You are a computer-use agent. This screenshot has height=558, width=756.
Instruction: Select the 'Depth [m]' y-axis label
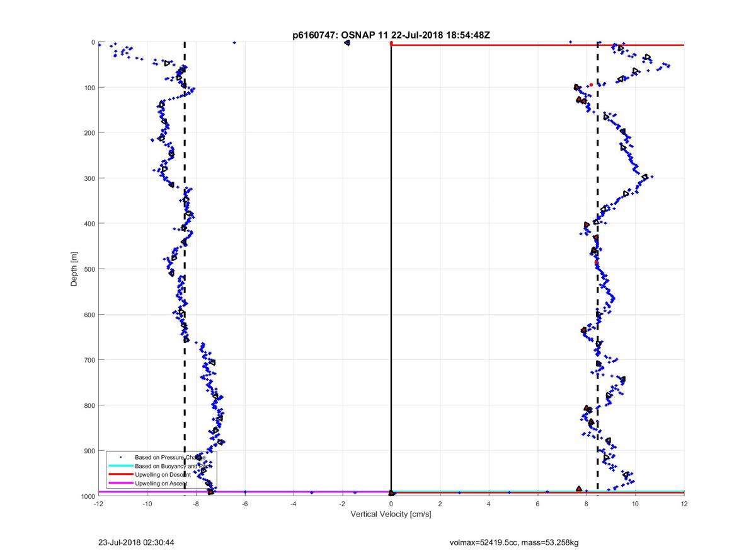click(74, 269)
